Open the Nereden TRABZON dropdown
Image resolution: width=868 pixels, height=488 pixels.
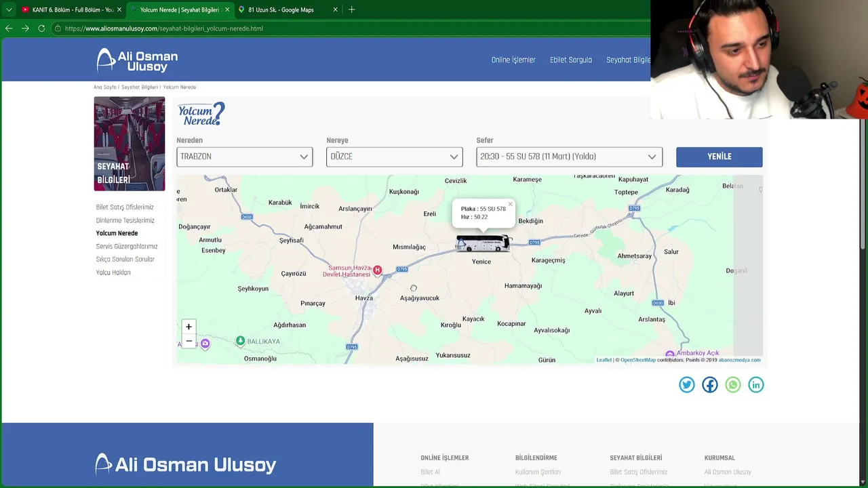[x=245, y=157]
